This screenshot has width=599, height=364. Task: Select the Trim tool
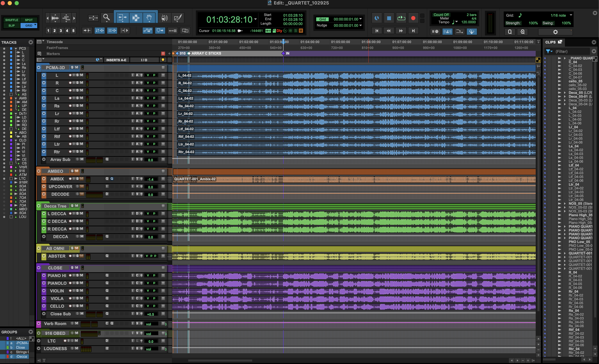122,17
